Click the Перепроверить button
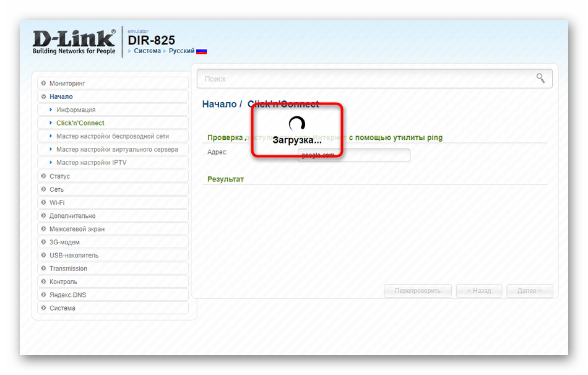The height and width of the screenshot is (375, 588). point(418,291)
